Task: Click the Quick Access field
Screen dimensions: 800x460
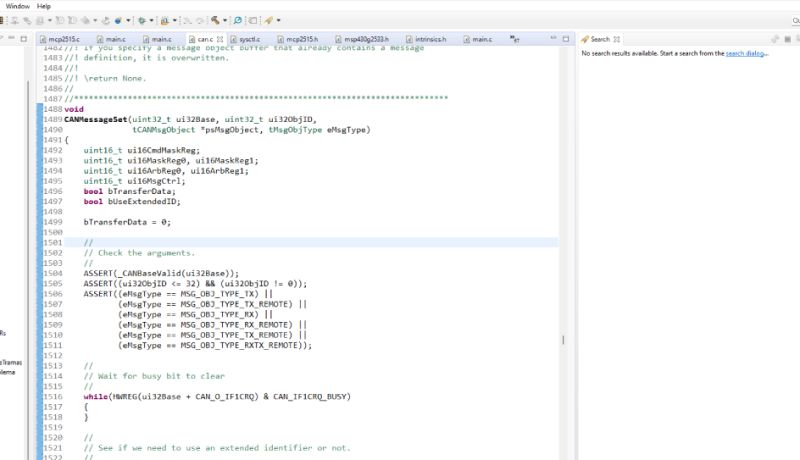Action: tap(796, 21)
